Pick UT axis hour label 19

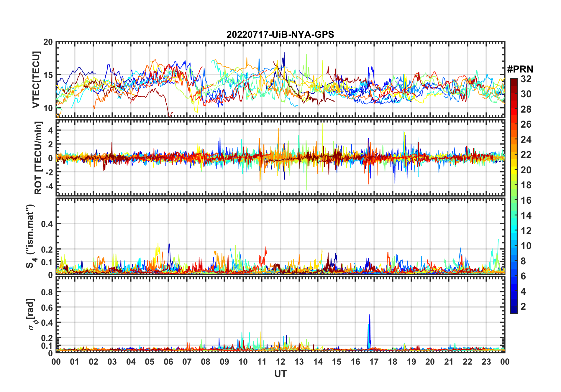tap(411, 362)
